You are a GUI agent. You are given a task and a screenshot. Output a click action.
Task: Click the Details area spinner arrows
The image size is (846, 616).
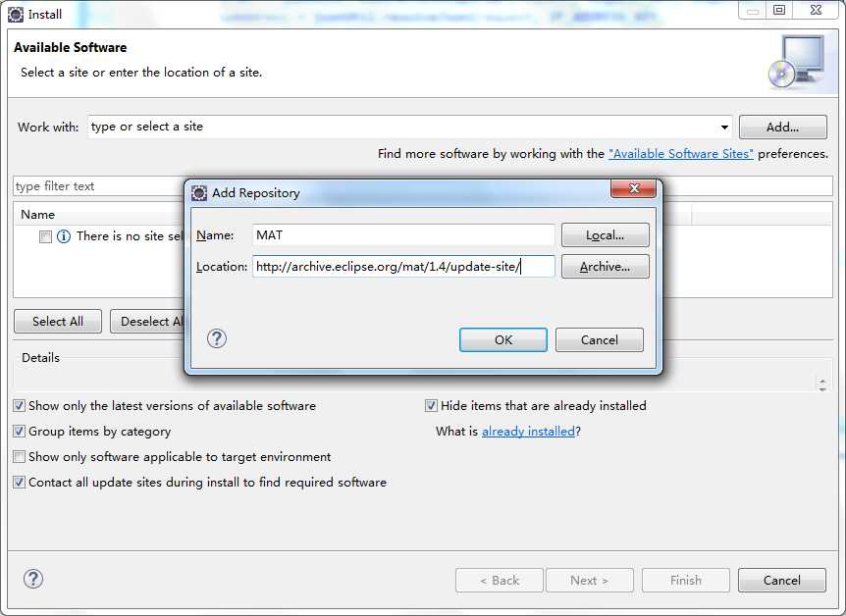coord(822,385)
